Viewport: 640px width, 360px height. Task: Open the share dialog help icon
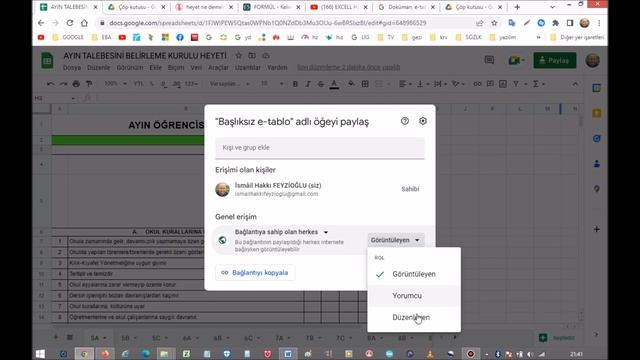(x=404, y=121)
